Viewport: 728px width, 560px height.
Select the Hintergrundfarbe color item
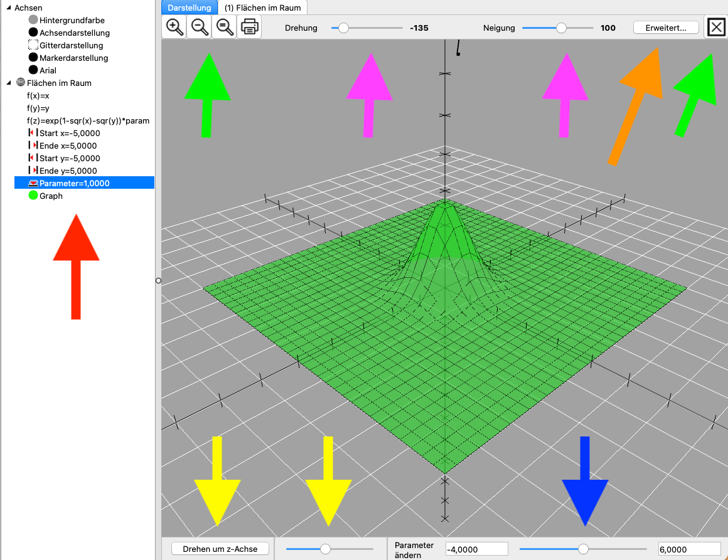click(x=72, y=20)
